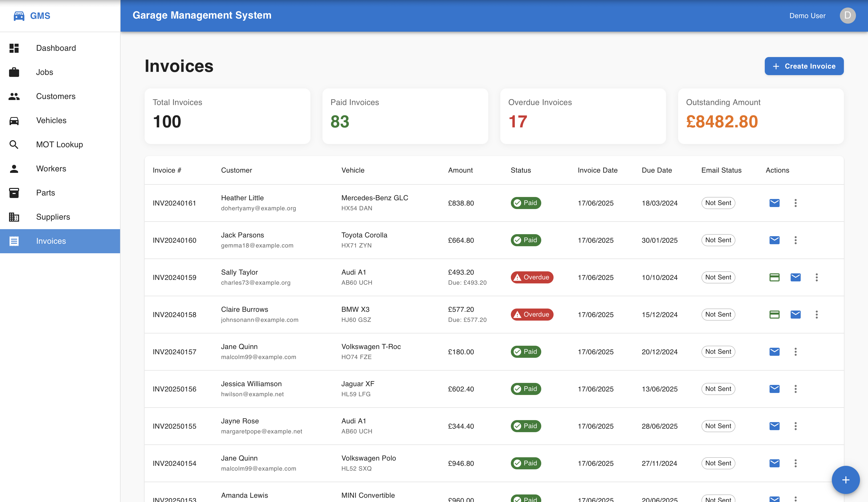Select the Workers person icon
Viewport: 868px width, 502px height.
[x=14, y=169]
